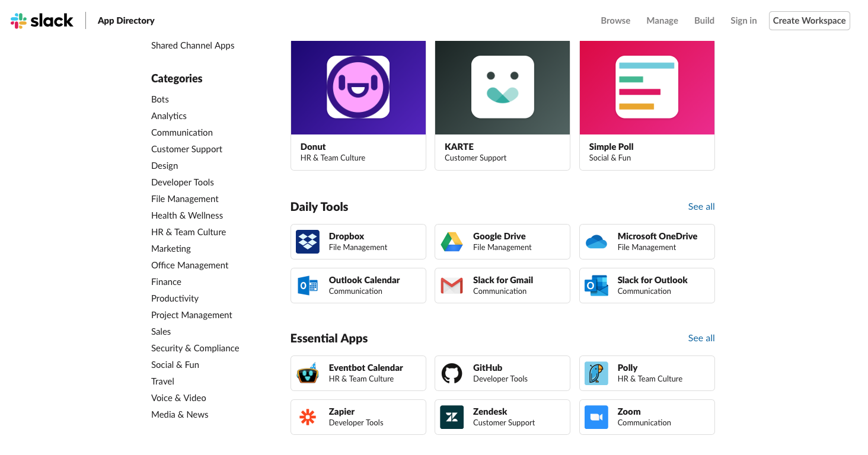Image resolution: width=868 pixels, height=455 pixels.
Task: Click the App Directory header title
Action: tap(126, 21)
